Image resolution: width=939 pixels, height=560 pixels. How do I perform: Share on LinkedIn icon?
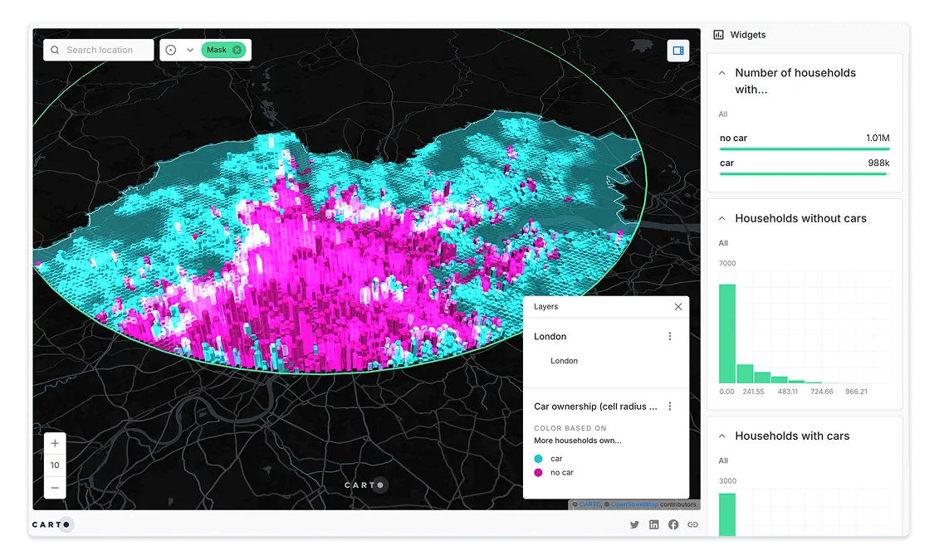click(654, 524)
